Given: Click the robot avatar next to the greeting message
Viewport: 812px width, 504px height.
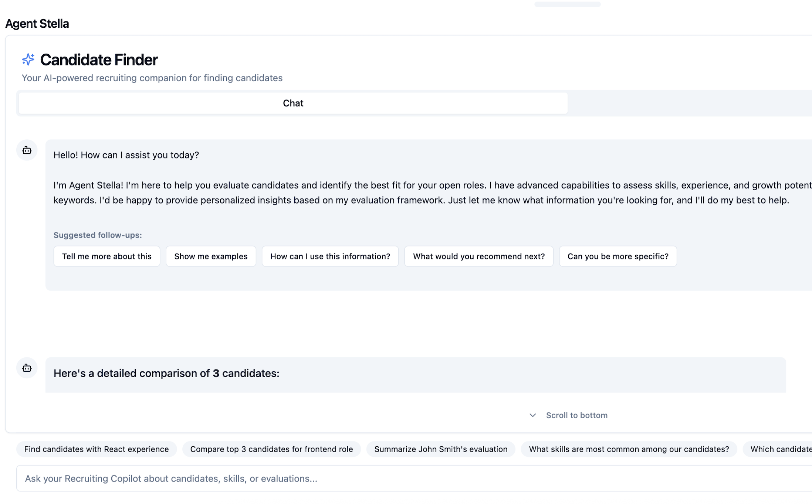Looking at the screenshot, I should click(x=27, y=150).
